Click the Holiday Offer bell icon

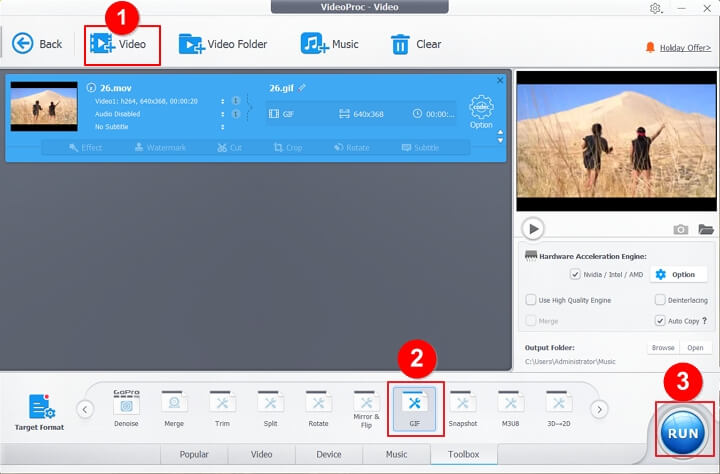pyautogui.click(x=650, y=47)
